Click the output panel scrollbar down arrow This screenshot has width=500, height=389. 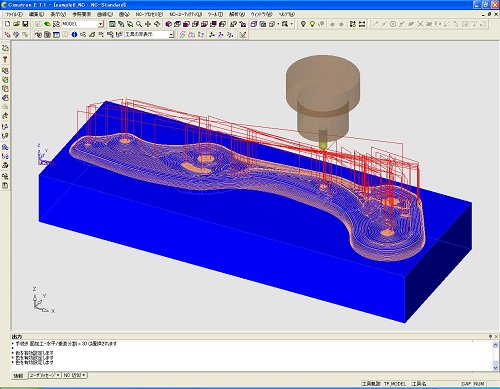point(495,367)
